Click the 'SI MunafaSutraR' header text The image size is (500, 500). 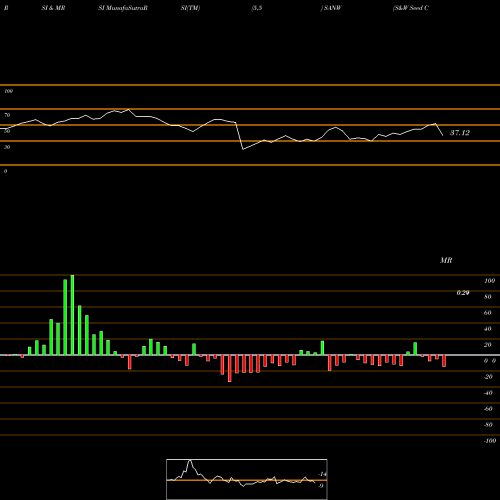[x=123, y=8]
